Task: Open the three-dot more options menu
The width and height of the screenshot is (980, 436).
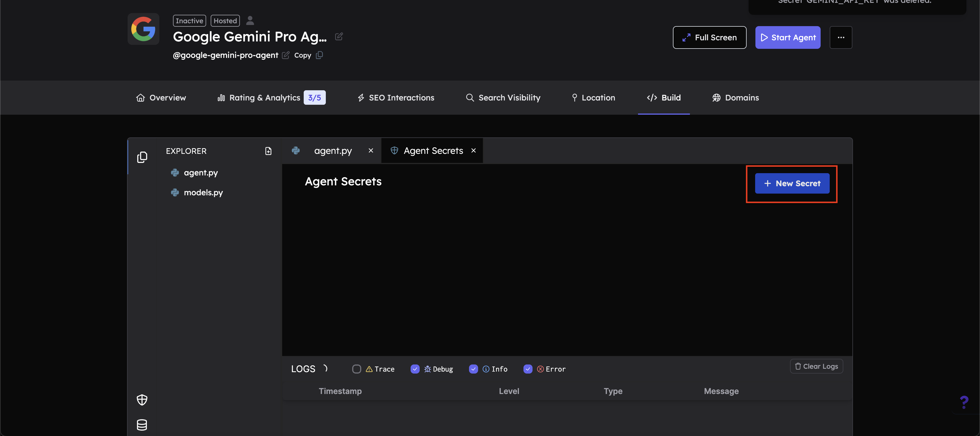Action: pyautogui.click(x=841, y=37)
